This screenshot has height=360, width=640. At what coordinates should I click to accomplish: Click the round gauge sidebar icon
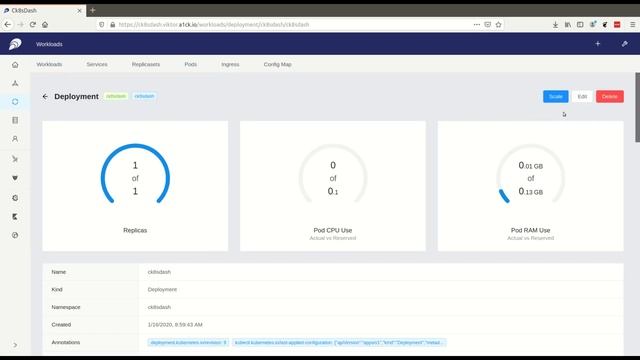15,235
